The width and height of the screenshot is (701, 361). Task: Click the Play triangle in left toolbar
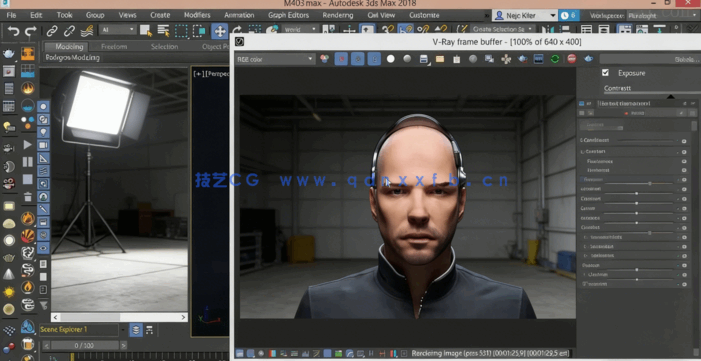click(28, 144)
